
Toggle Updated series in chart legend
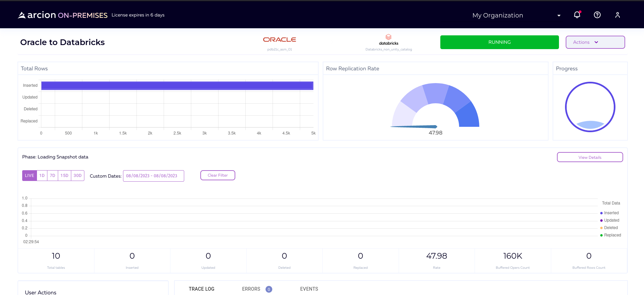tap(610, 220)
